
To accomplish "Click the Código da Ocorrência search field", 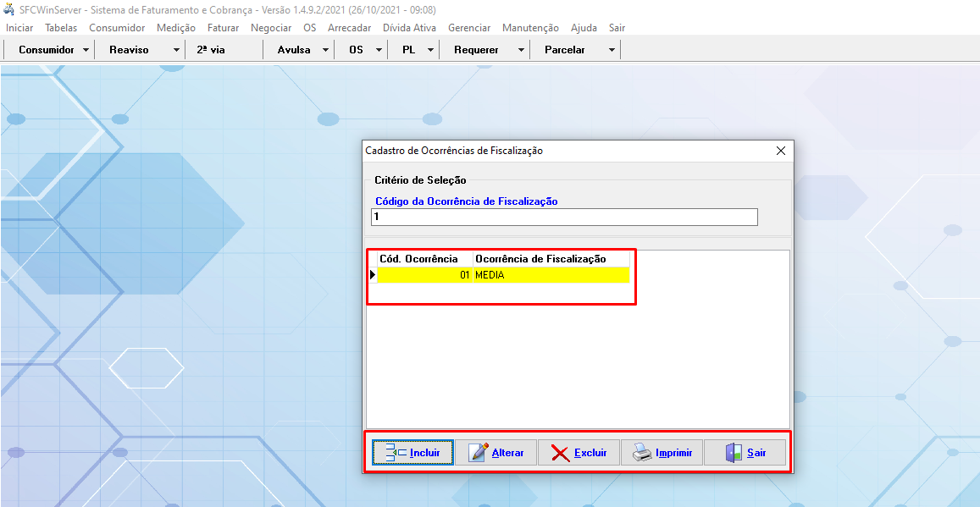I will click(563, 217).
